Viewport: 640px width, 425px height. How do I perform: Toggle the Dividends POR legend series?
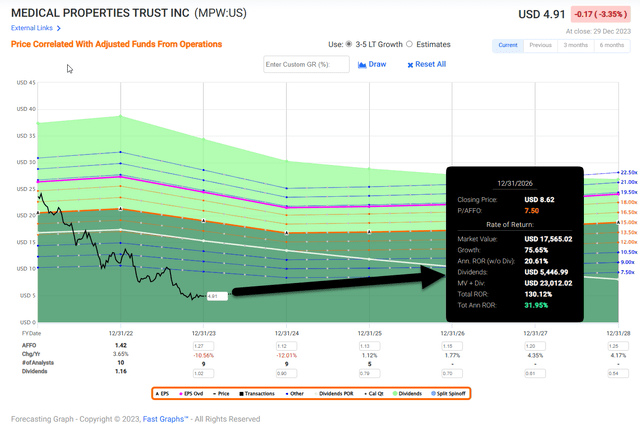point(334,394)
